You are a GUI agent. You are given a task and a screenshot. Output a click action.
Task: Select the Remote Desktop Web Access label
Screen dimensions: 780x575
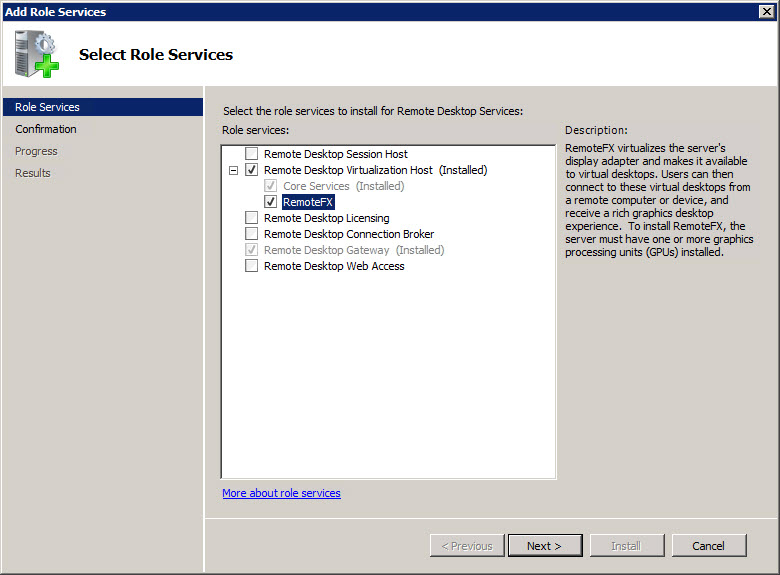[334, 266]
